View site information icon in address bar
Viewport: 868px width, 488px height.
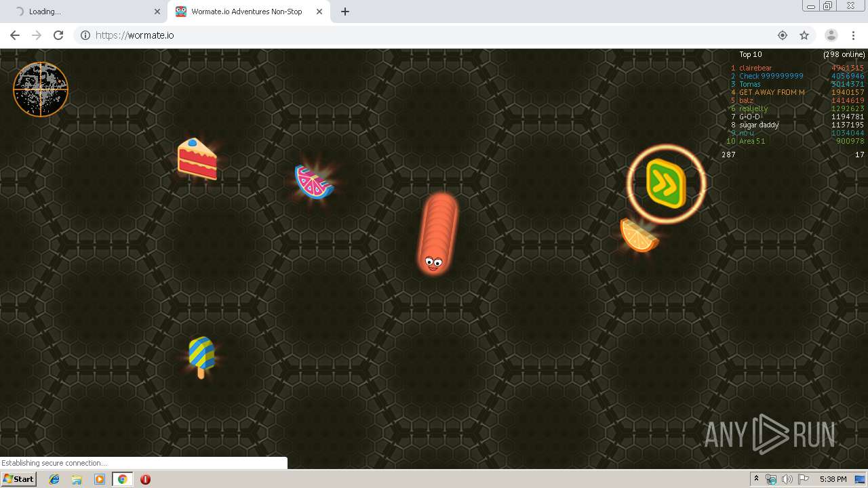point(85,35)
